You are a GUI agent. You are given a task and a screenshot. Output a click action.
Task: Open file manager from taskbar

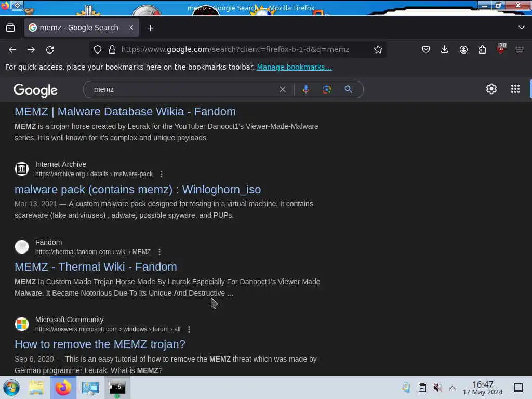36,388
